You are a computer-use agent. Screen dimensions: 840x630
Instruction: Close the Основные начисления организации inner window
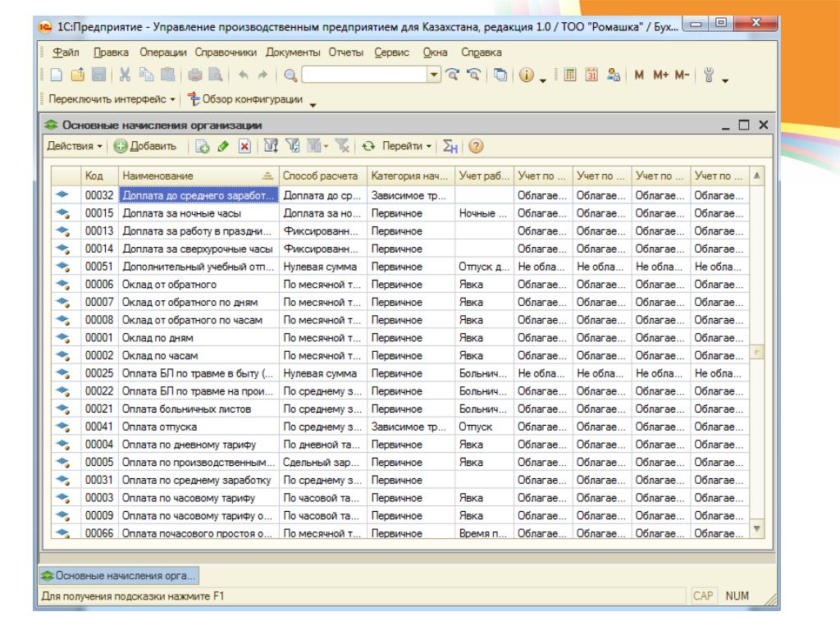click(764, 125)
